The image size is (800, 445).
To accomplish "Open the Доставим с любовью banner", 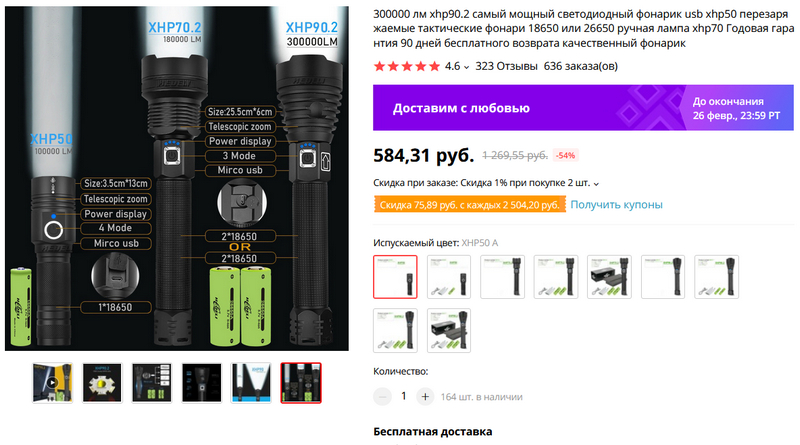I will click(583, 108).
